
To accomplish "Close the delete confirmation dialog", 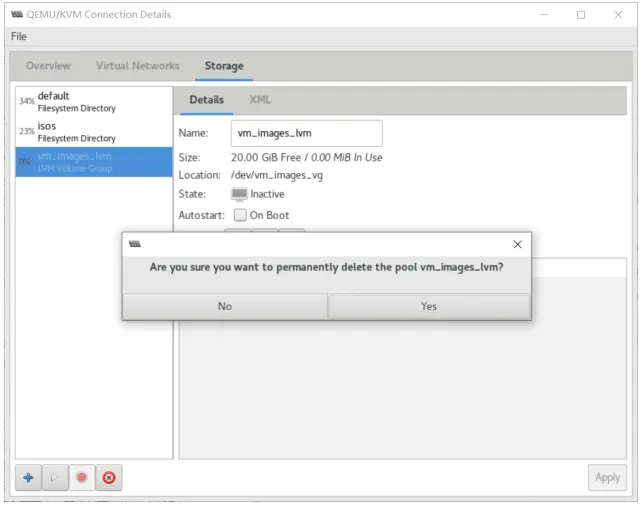I will click(x=518, y=245).
